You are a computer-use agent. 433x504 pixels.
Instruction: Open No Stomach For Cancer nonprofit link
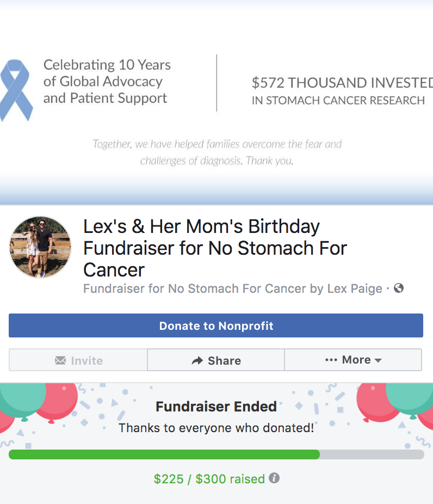[237, 288]
